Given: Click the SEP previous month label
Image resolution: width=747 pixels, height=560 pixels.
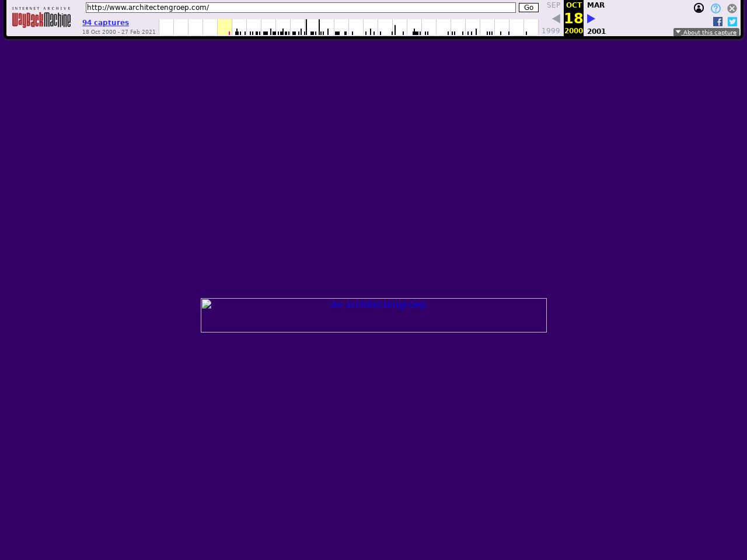Looking at the screenshot, I should point(553,5).
